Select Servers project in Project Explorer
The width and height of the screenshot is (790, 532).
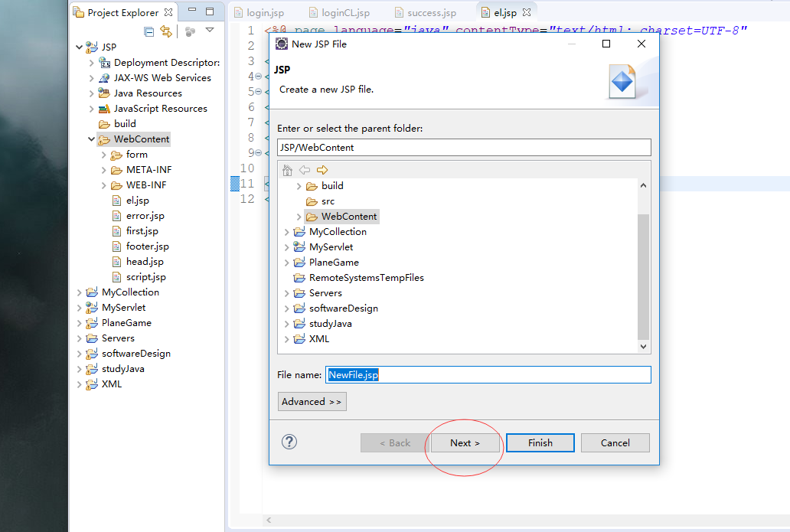click(x=118, y=338)
